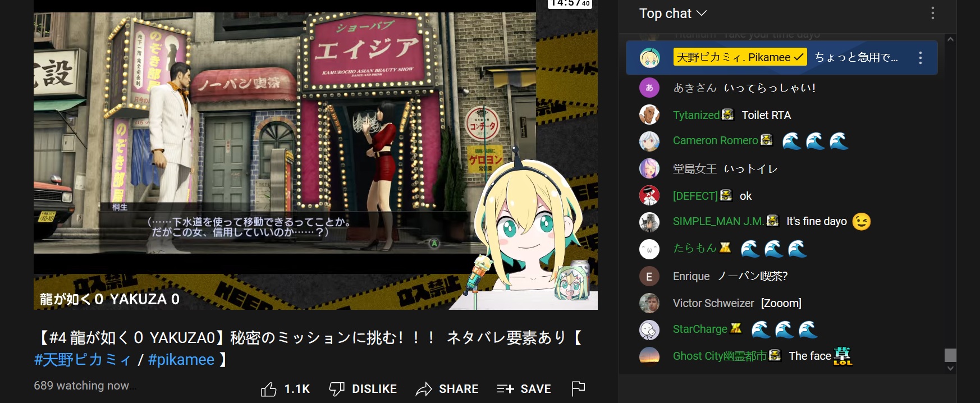Click Cameron Romero's username in chat
Screen dimensions: 980x403
pos(715,140)
